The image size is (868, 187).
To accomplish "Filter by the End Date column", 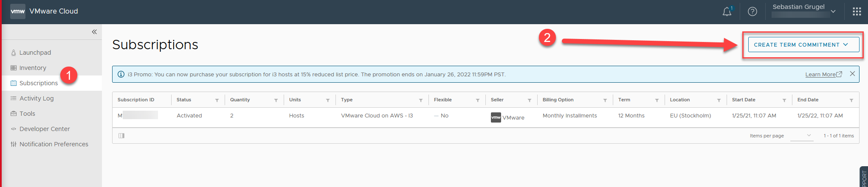I will click(851, 100).
